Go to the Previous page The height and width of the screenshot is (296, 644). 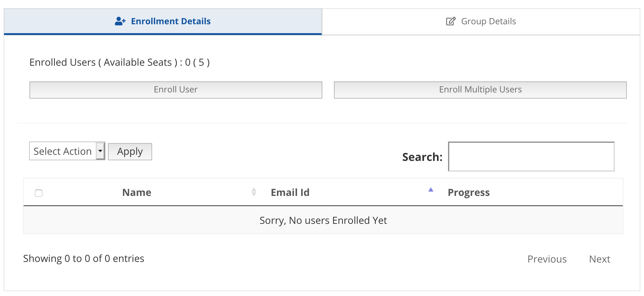(x=547, y=259)
